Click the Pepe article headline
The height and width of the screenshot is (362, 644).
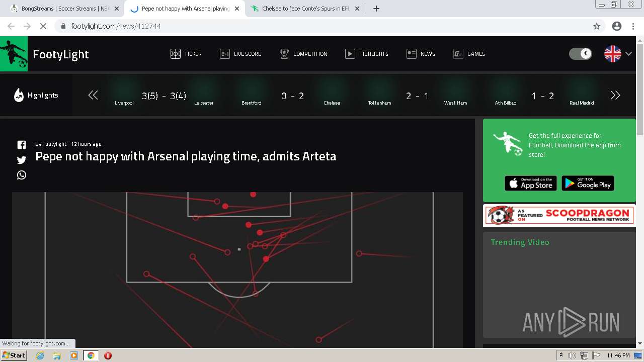pos(186,156)
